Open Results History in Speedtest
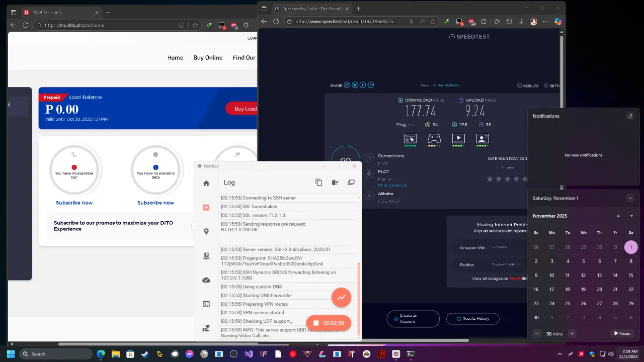 (x=473, y=319)
